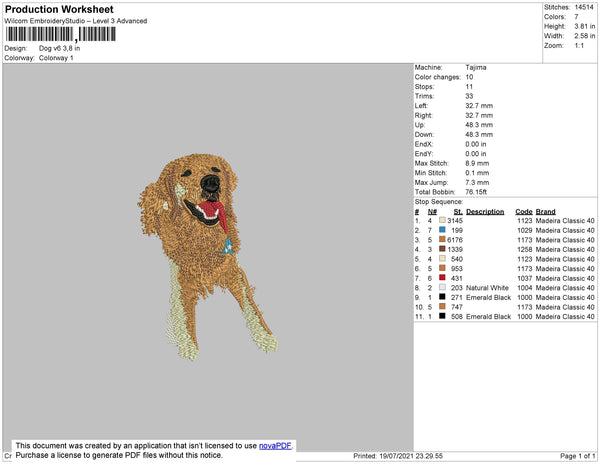Click the Machine value 'Tajima'
Screen dimensions: 600x464
(476, 67)
